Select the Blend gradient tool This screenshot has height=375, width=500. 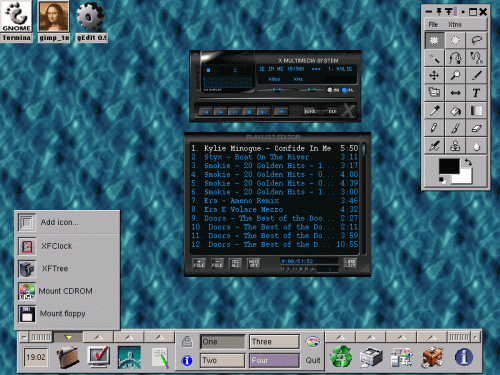[476, 110]
